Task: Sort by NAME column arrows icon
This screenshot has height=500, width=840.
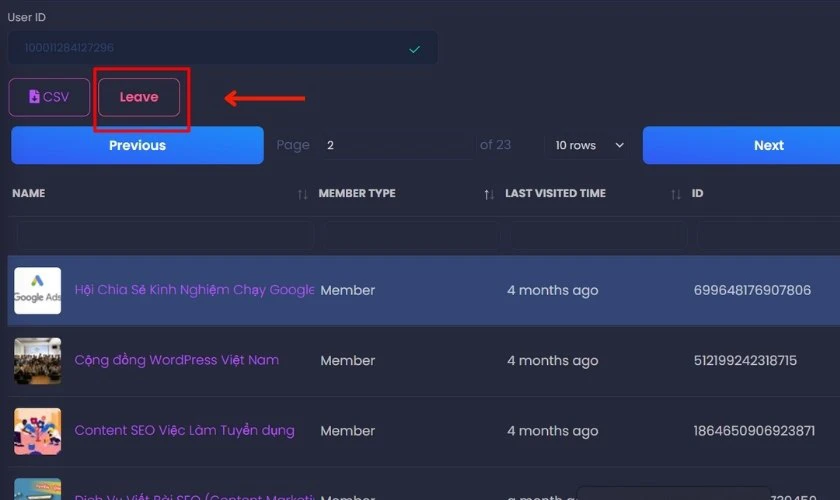Action: tap(303, 195)
